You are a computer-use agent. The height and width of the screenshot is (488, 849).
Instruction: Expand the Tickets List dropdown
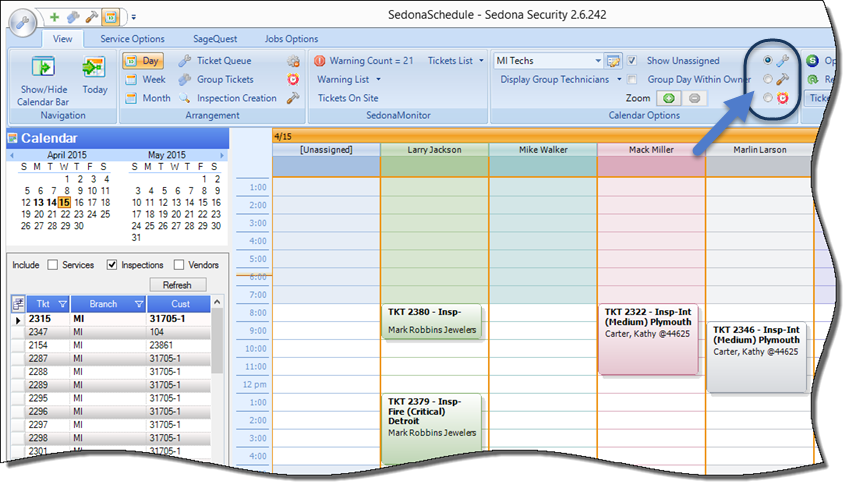pyautogui.click(x=481, y=61)
